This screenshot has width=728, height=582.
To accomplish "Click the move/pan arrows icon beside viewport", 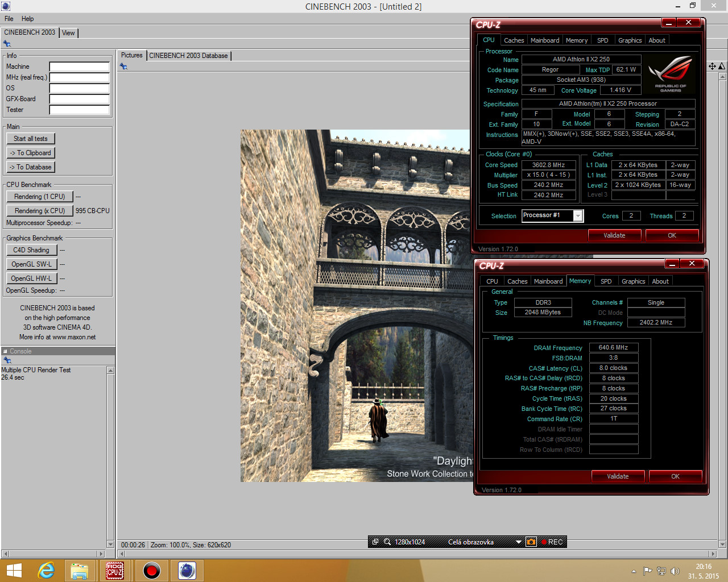I will [712, 66].
